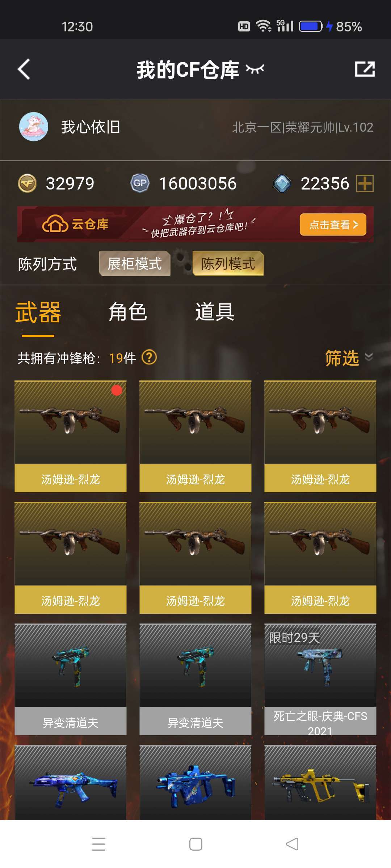Select 陈列模式 display mode
391x868 pixels.
pos(228,264)
